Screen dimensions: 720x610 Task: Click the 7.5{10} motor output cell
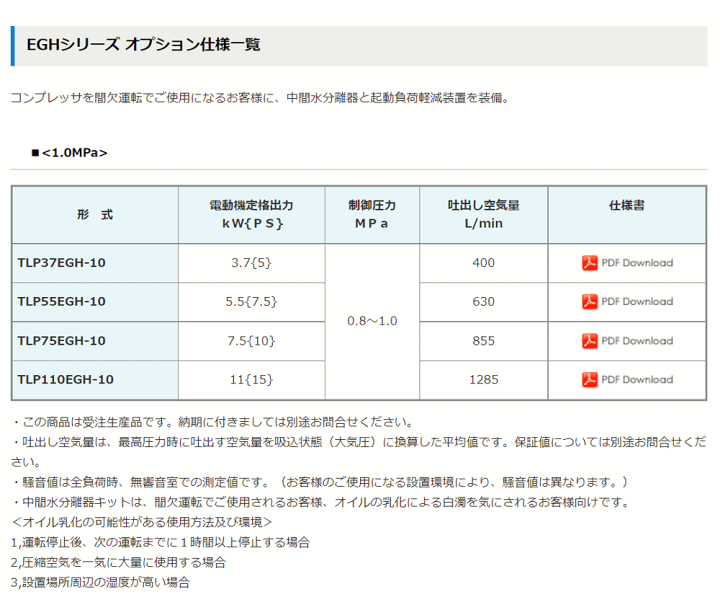pos(252,341)
